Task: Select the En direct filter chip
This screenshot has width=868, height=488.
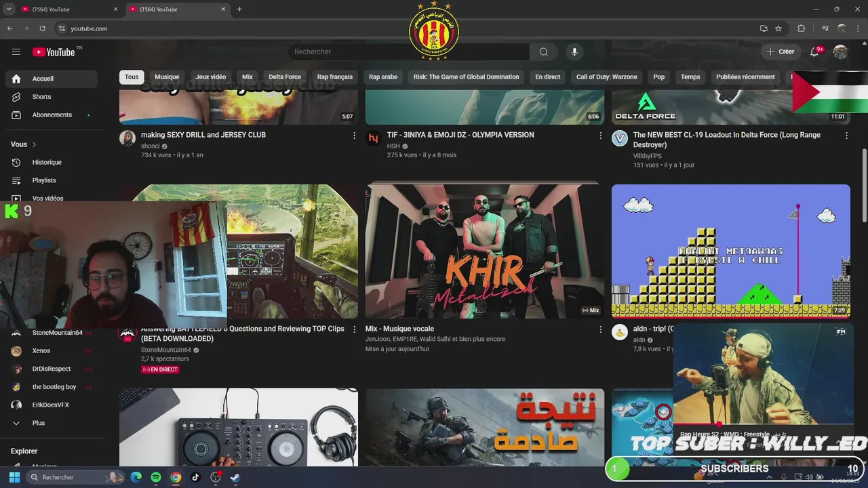Action: tap(548, 77)
